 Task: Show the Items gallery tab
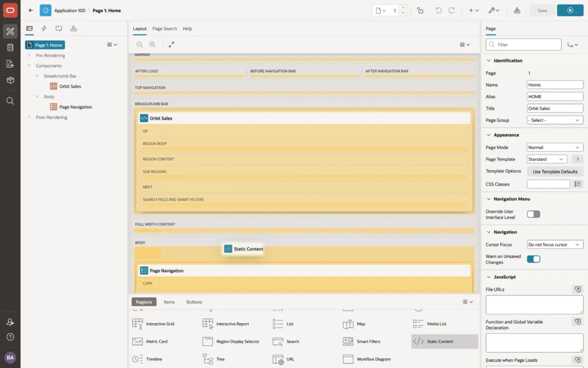click(169, 302)
